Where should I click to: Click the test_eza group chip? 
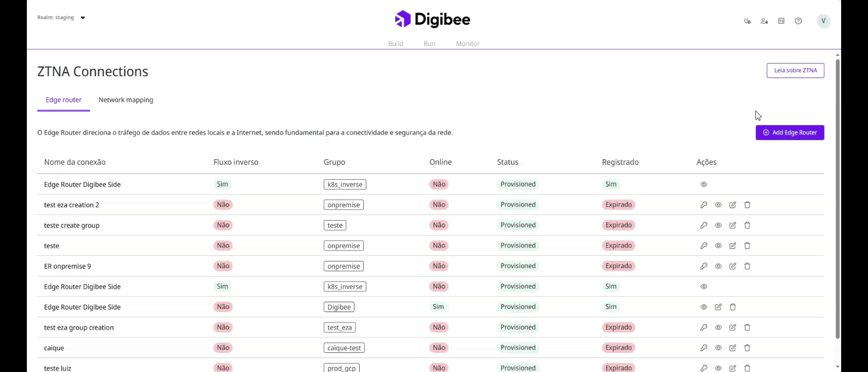pos(339,328)
